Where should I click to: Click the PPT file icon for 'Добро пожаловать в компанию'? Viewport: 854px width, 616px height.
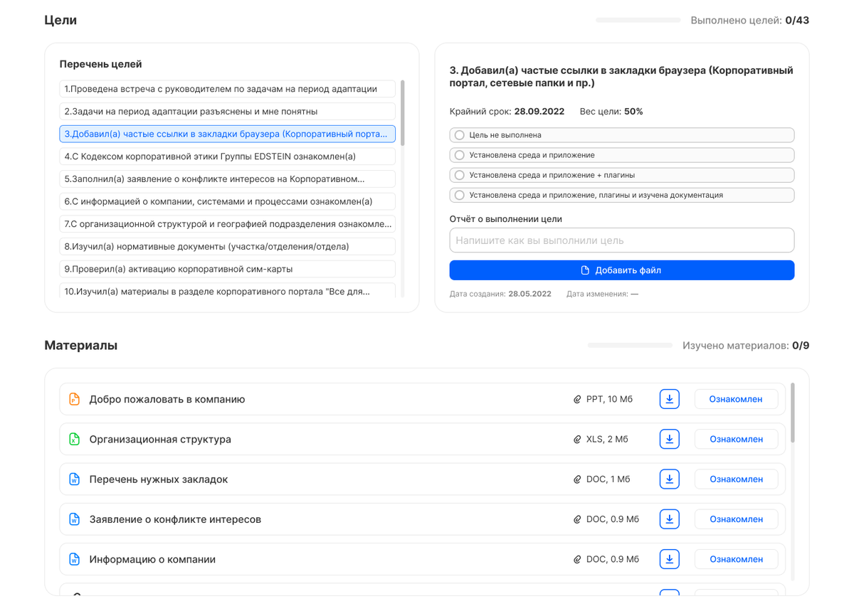pos(74,400)
